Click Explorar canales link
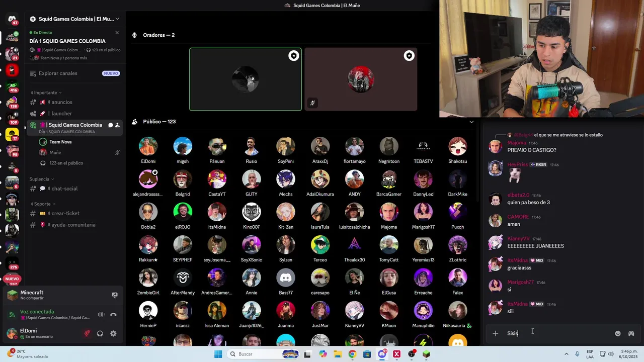The image size is (644, 362). [x=58, y=73]
